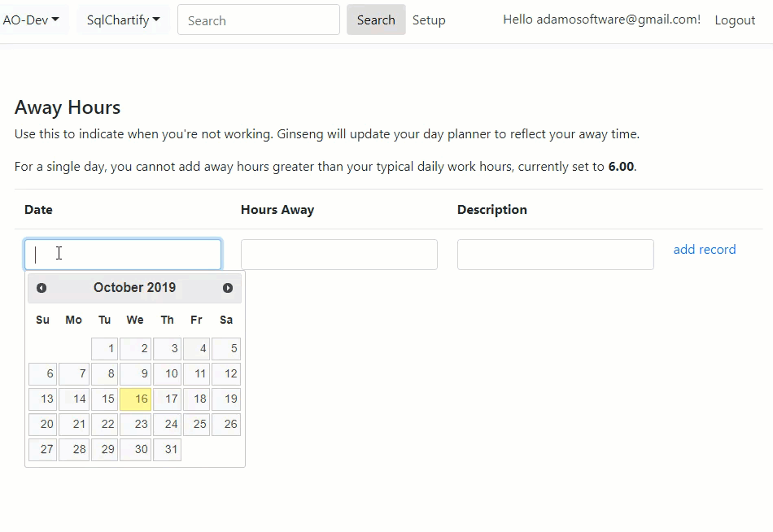Focus the Hours Away input field
This screenshot has width=773, height=532.
tap(338, 255)
